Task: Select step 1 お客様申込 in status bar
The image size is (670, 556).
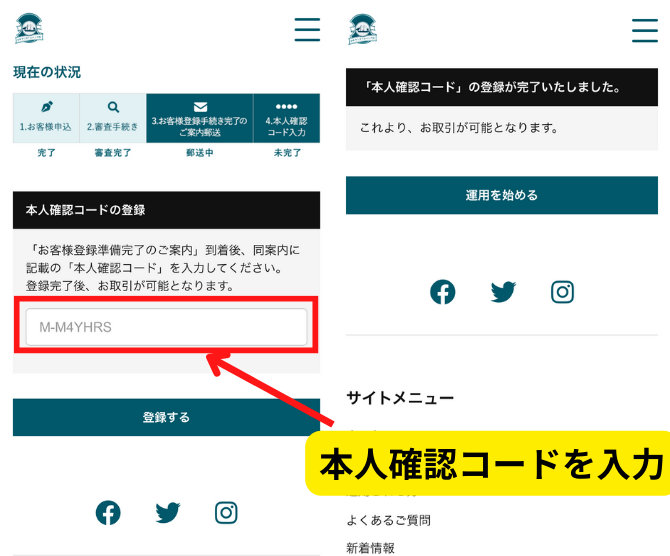Action: pyautogui.click(x=46, y=117)
